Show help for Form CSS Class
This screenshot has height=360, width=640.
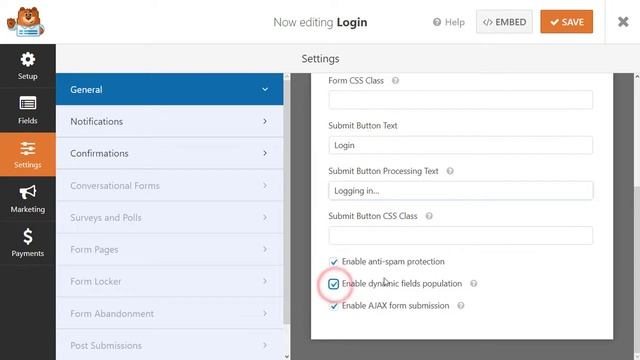[395, 80]
